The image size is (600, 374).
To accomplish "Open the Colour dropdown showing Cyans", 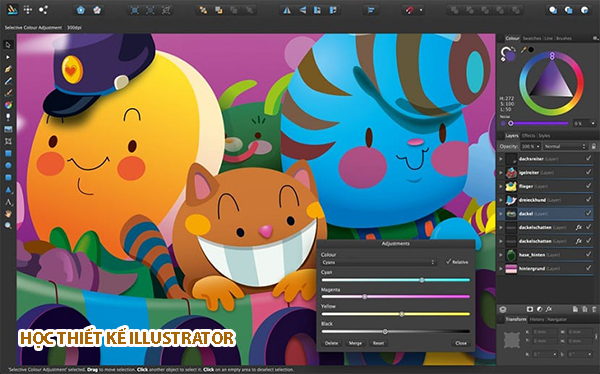I will (x=378, y=262).
